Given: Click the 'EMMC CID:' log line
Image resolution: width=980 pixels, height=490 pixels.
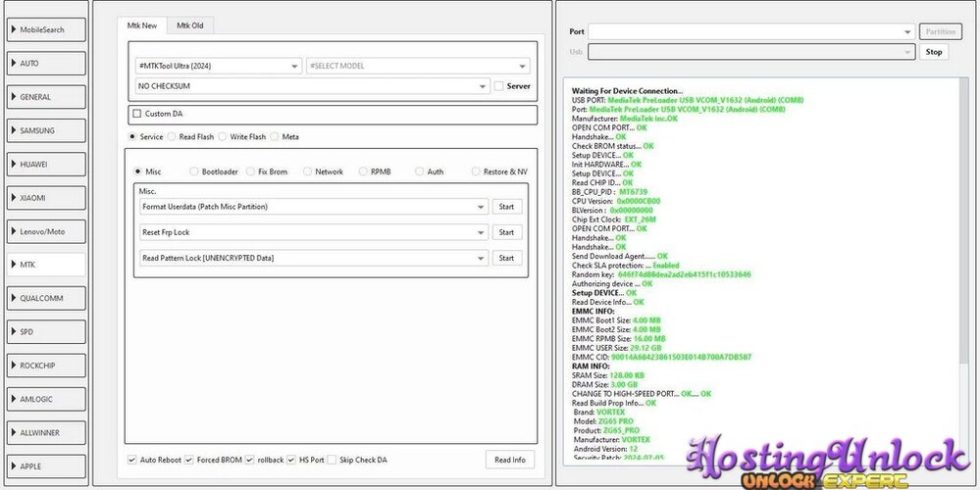Looking at the screenshot, I should click(661, 357).
